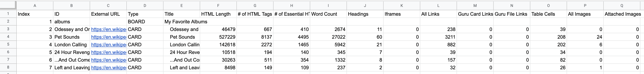This screenshot has height=74, width=644.
Task: Select row 4 header
Action: (x=8, y=37)
